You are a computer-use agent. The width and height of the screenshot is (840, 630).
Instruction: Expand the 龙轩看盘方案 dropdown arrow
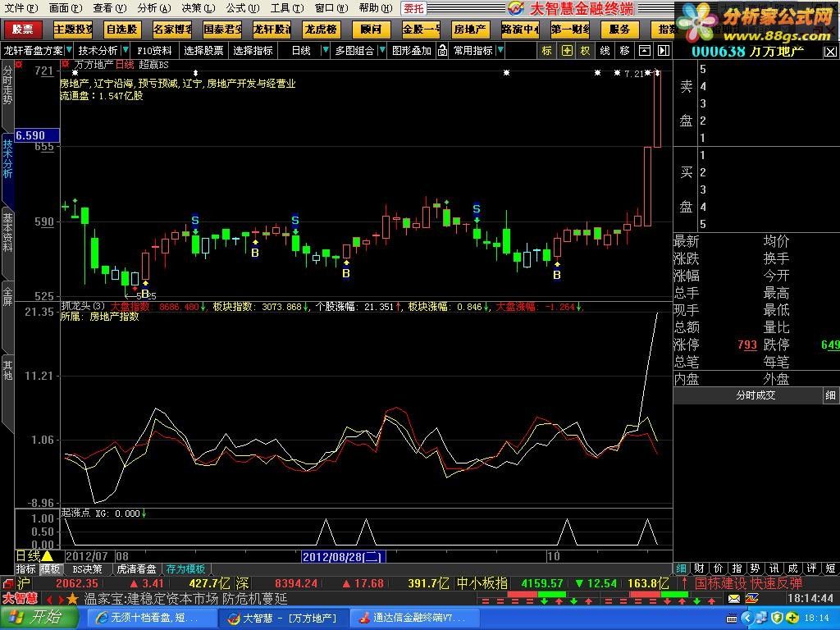pyautogui.click(x=67, y=50)
